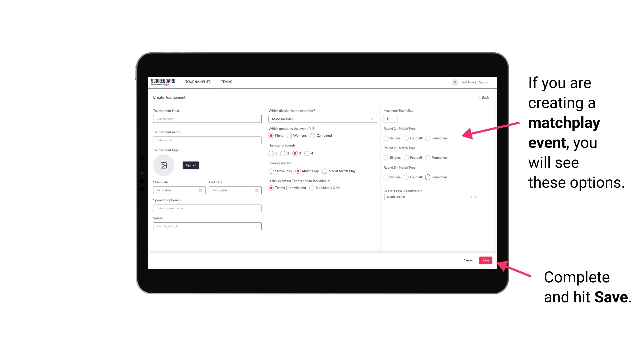Select Singles for Round 1 Match Type
The image size is (644, 346).
386,138
